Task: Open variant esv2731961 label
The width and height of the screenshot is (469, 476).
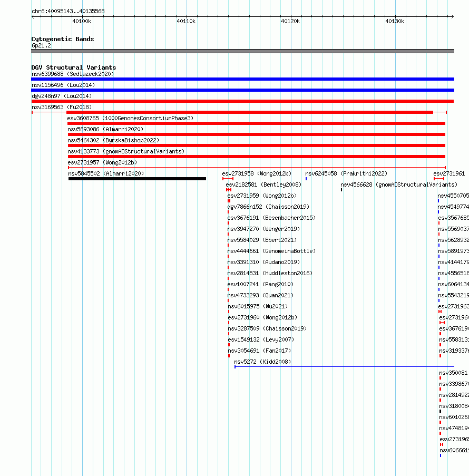Action: coord(449,173)
